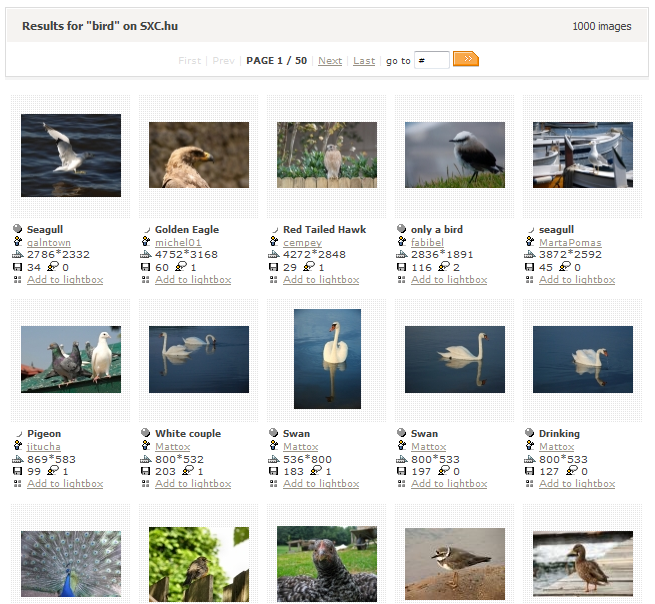The width and height of the screenshot is (655, 604).
Task: Open the peacock thumbnail
Action: pos(71,563)
